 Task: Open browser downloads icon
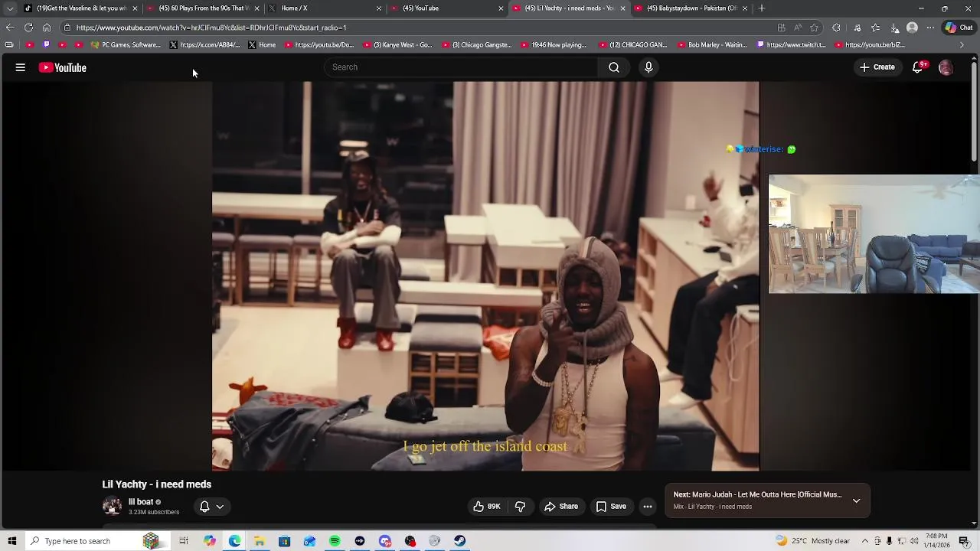click(894, 28)
